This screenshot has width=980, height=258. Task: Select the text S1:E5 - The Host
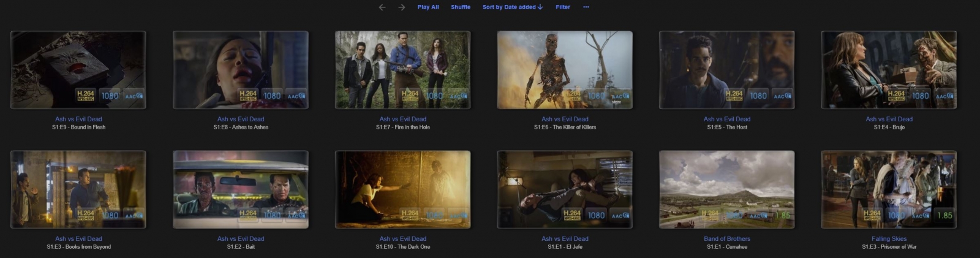coord(726,127)
